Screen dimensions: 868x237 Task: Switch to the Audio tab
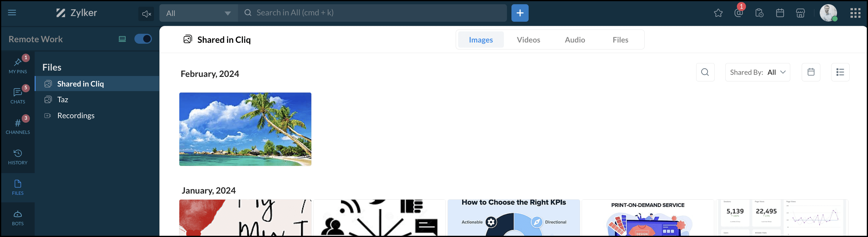pos(575,40)
